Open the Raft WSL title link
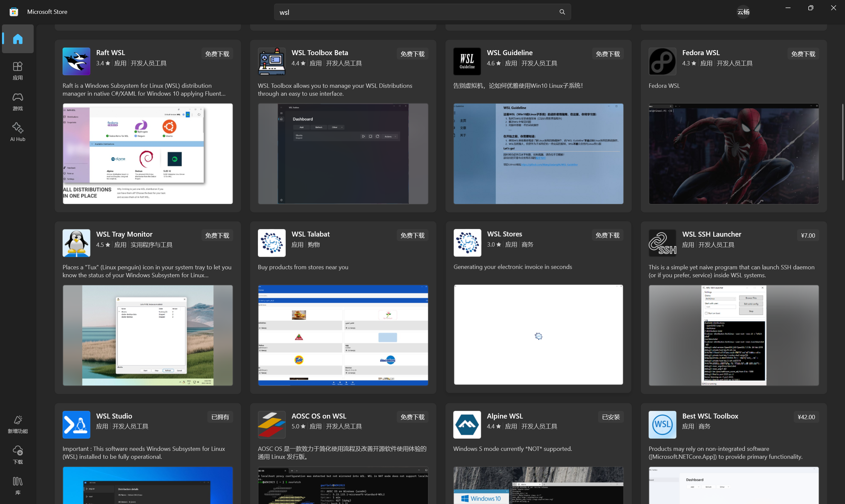Screen dimensions: 845x504 (111, 52)
